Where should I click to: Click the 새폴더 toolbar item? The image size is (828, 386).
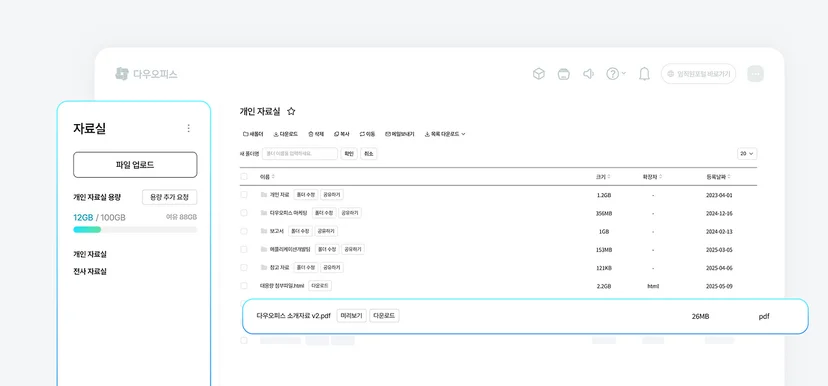point(253,134)
